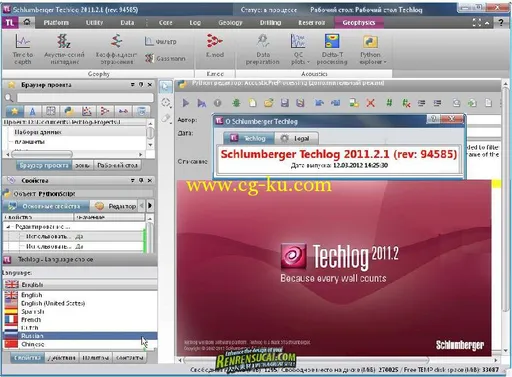Image resolution: width=512 pixels, height=377 pixels.
Task: Open the Data preparation tool
Action: coord(263,49)
